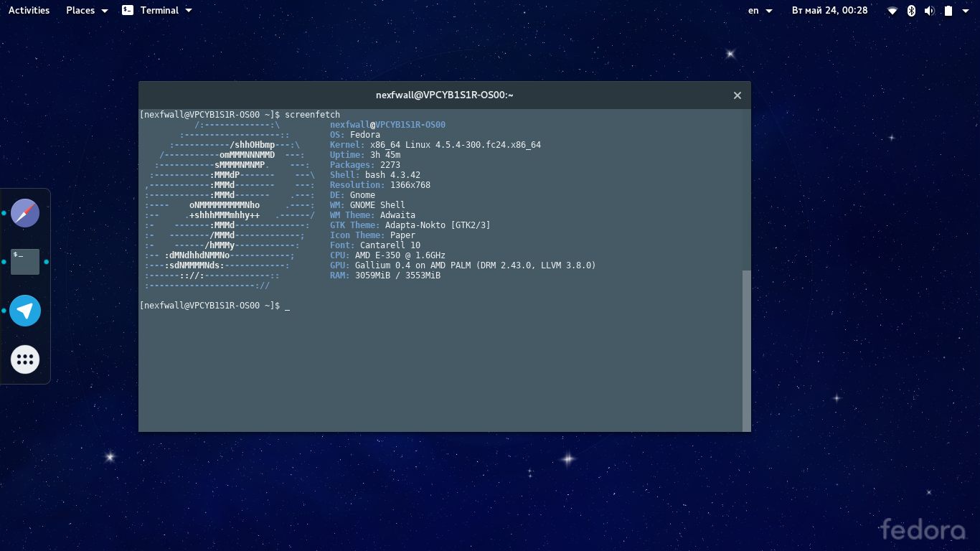Click the Font: Cantarell 10 line
Viewport: 980px width, 551px height.
click(x=375, y=245)
